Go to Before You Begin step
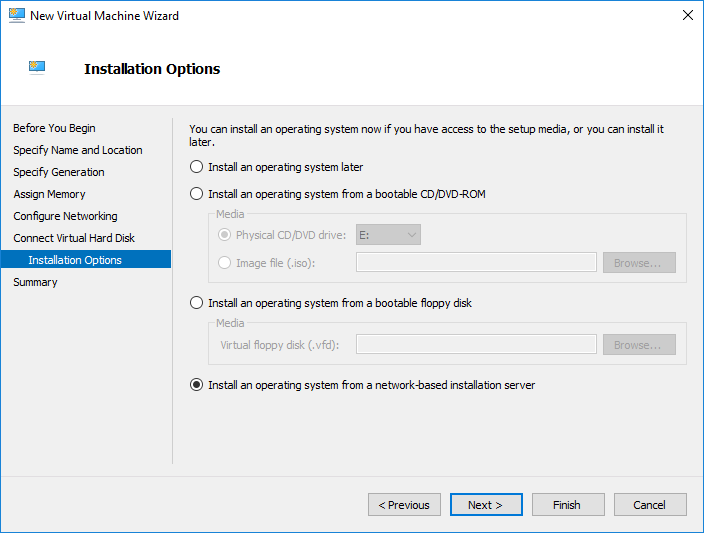Image resolution: width=704 pixels, height=533 pixels. pos(54,128)
